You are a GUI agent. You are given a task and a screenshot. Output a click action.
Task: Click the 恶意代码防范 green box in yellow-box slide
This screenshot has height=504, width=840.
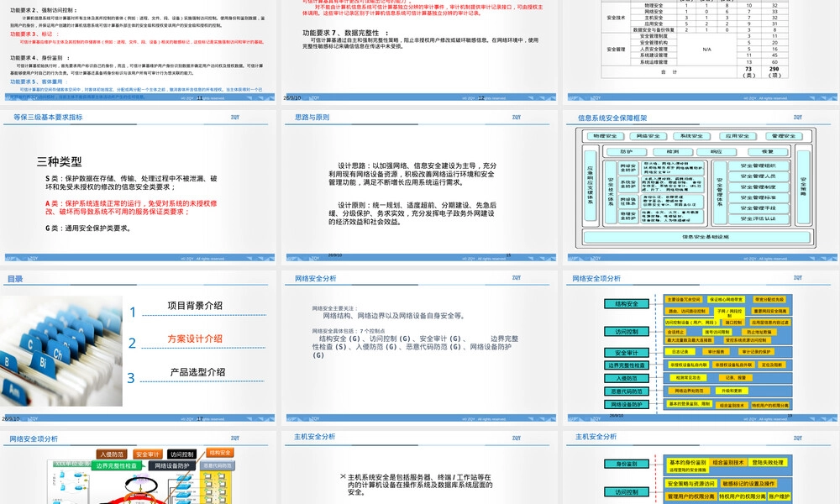pos(627,391)
